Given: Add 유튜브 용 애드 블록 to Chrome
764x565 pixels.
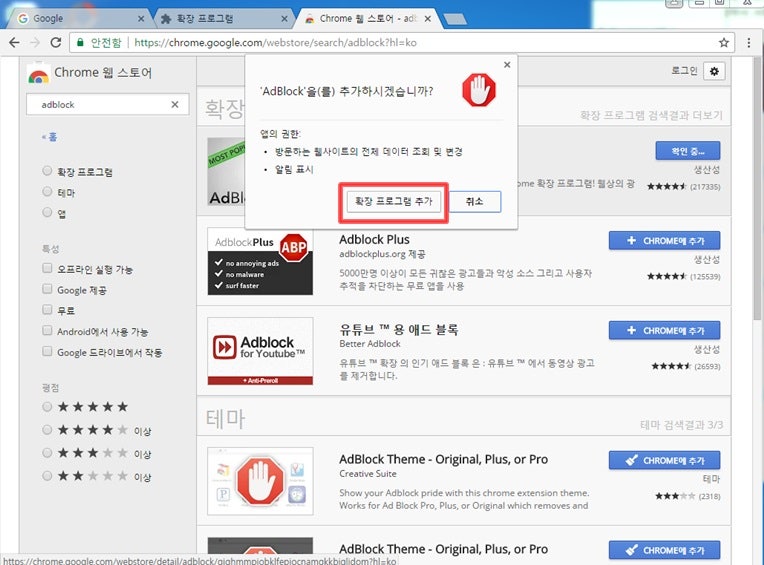Looking at the screenshot, I should click(664, 330).
